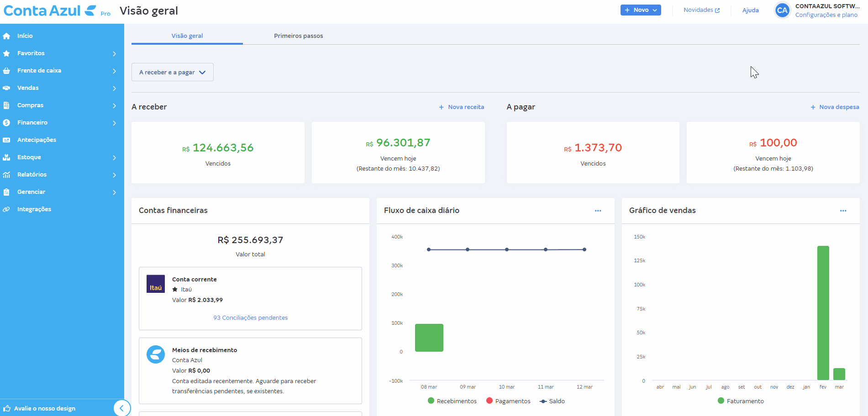The image size is (868, 416).
Task: Expand the Vendas submenu chevron
Action: coord(114,88)
